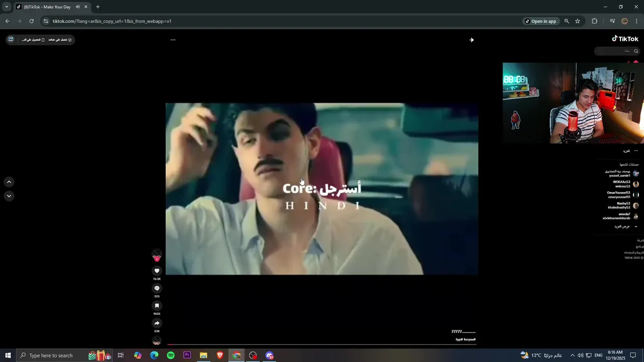Image resolution: width=644 pixels, height=362 pixels.
Task: Open the Chrome tab search dropdown
Action: (x=7, y=7)
